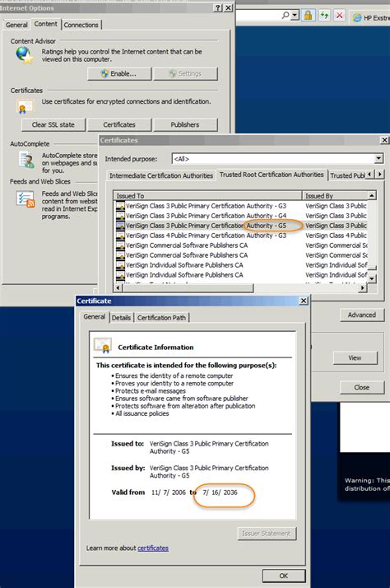Click the green refresh arrows icon
This screenshot has height=588, width=390.
pos(324,16)
